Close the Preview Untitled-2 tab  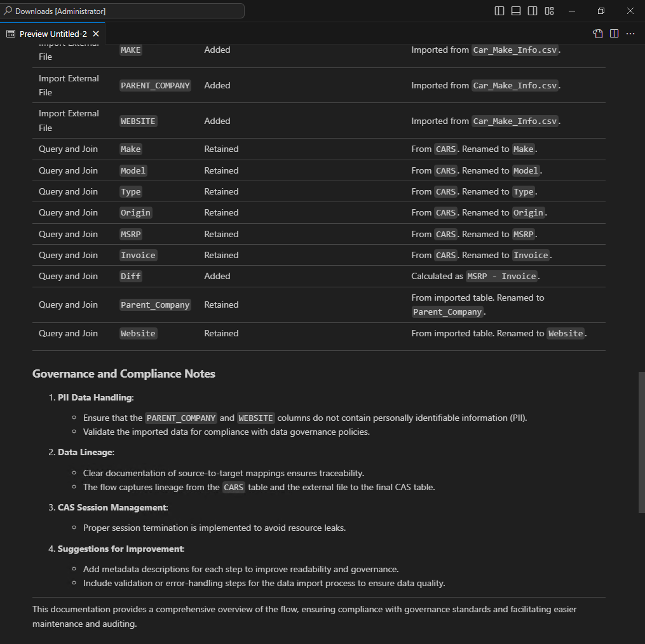96,34
